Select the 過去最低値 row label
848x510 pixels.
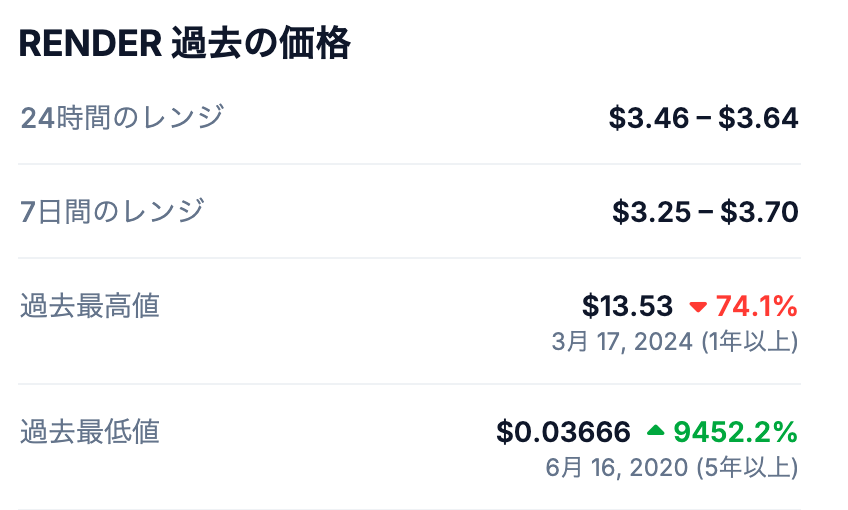[x=90, y=431]
